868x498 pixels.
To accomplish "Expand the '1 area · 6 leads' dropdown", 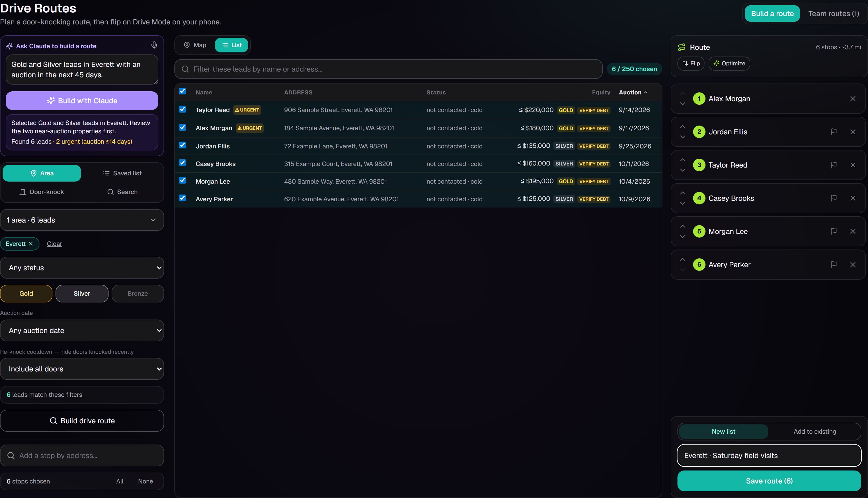I will (x=82, y=220).
